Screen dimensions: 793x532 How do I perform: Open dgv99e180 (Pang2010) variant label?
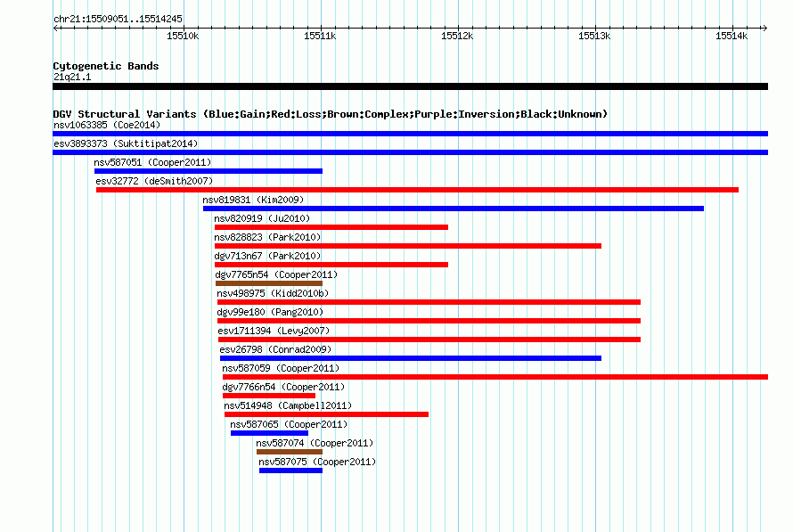(270, 312)
